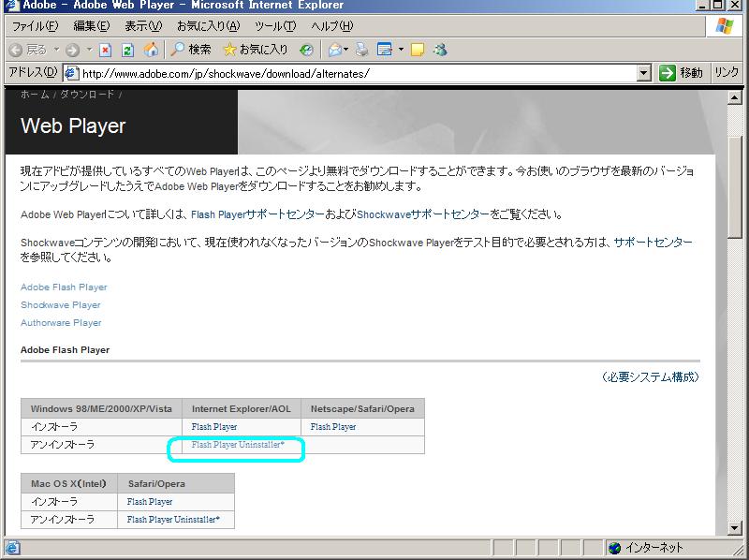Open the yellow Discuss note icon
Image resolution: width=749 pixels, height=560 pixels.
coord(418,50)
